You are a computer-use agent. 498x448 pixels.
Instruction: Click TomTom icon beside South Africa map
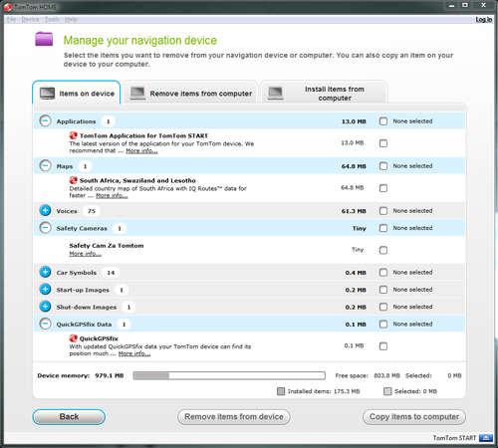(73, 180)
